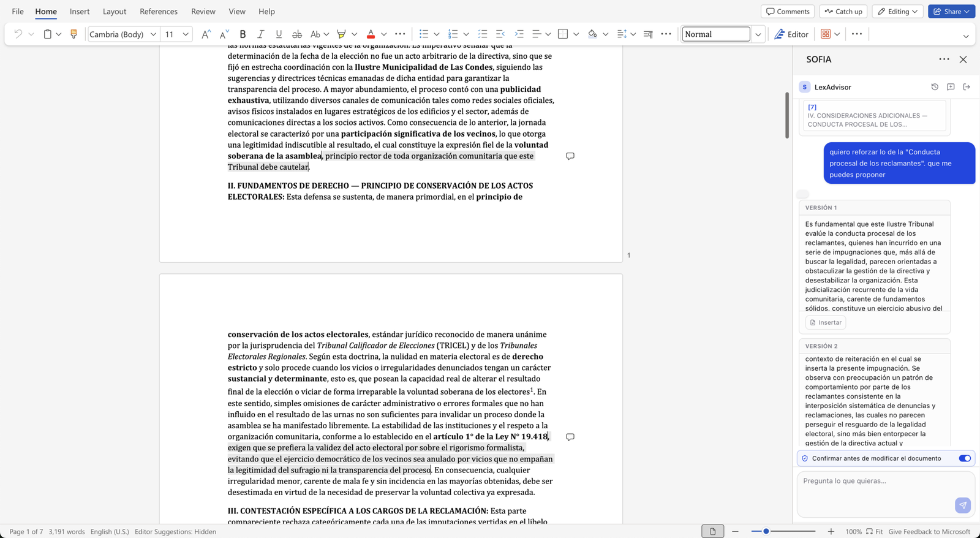Open the Editing mode dropdown

[898, 12]
